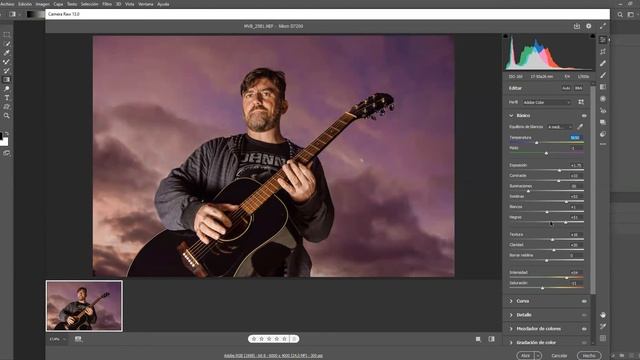Expand the Curva section
This screenshot has height=360, width=640.
[x=511, y=301]
